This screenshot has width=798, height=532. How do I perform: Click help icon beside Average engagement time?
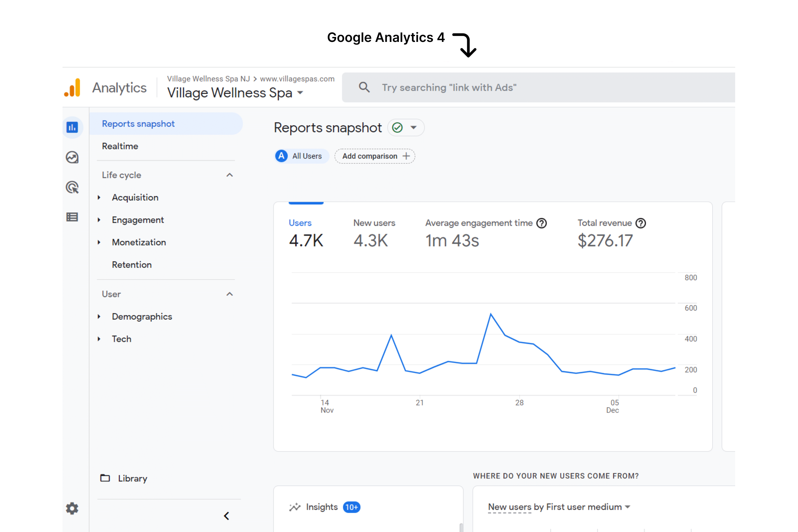click(542, 223)
